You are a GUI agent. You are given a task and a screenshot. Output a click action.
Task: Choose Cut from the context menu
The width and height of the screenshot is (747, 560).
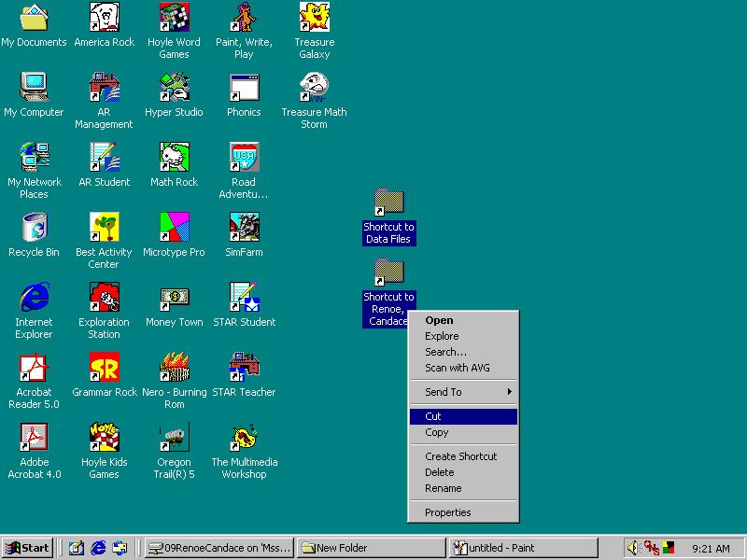point(463,416)
